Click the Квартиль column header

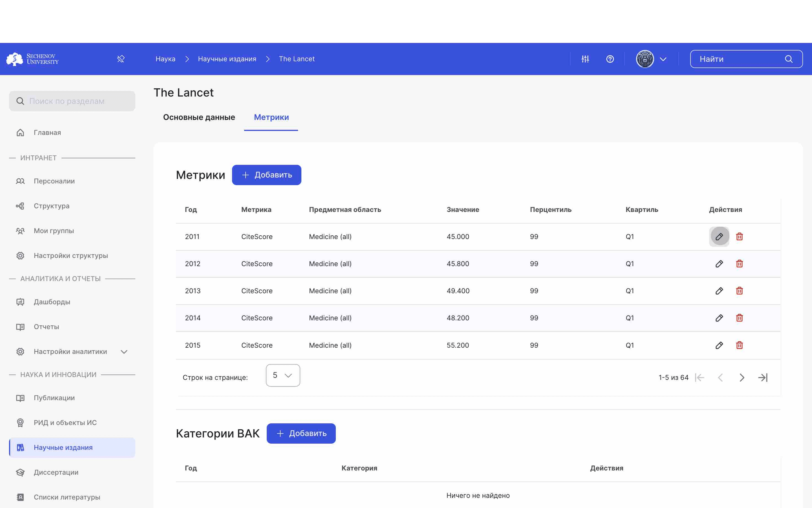tap(641, 210)
